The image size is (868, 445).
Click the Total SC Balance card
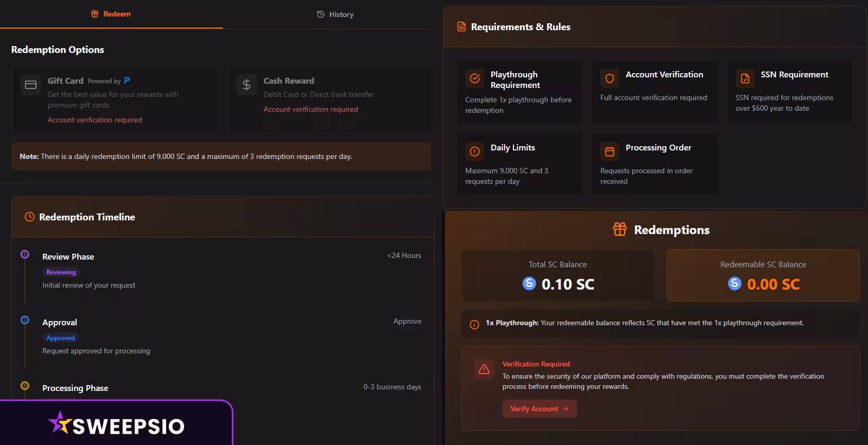[558, 275]
